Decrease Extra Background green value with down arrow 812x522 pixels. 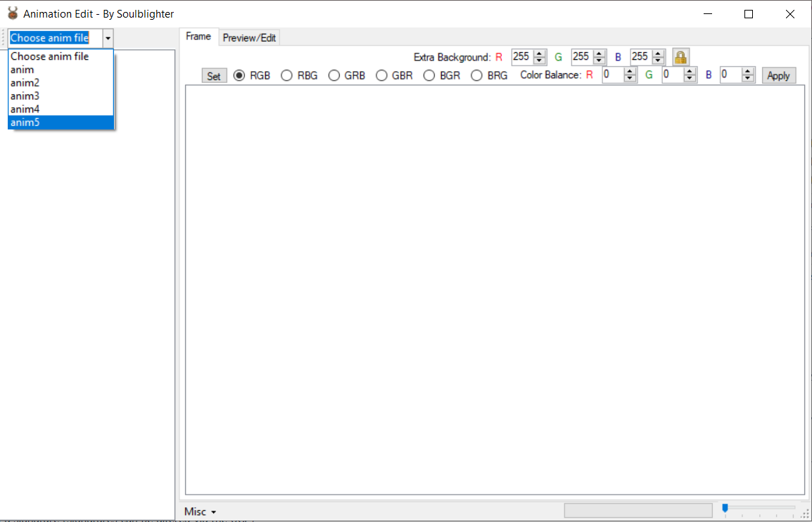[x=600, y=61]
